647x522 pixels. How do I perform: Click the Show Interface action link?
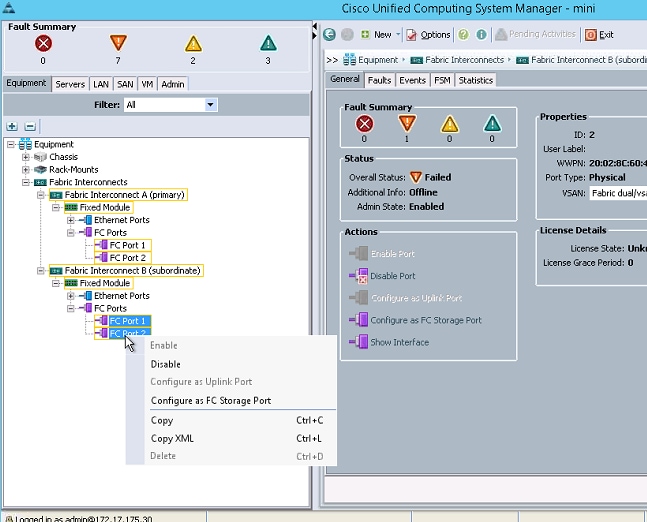pyautogui.click(x=399, y=342)
